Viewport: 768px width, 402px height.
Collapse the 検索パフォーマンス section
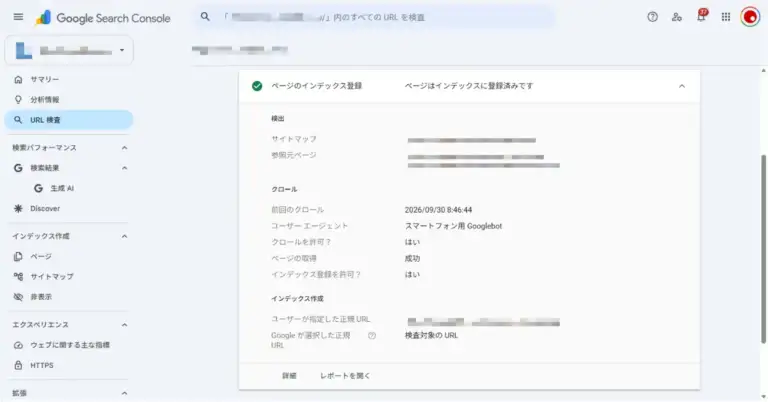click(124, 147)
